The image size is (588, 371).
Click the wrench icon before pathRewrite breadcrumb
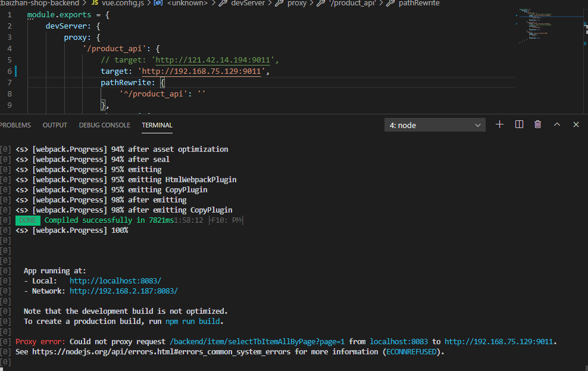(391, 4)
